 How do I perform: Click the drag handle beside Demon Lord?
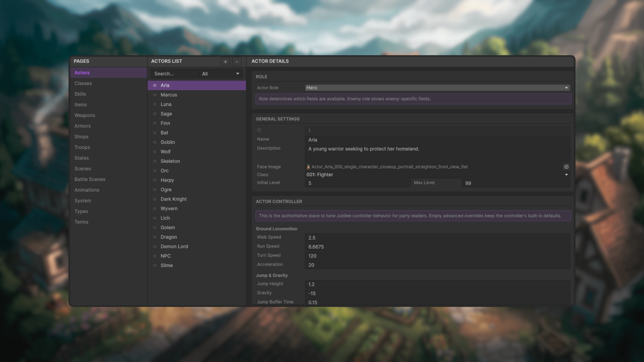tap(155, 246)
